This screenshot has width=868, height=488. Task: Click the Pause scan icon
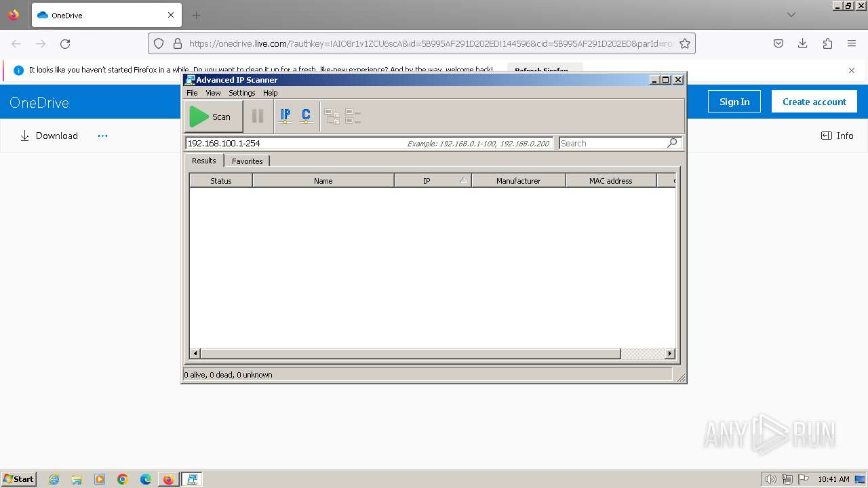click(258, 117)
